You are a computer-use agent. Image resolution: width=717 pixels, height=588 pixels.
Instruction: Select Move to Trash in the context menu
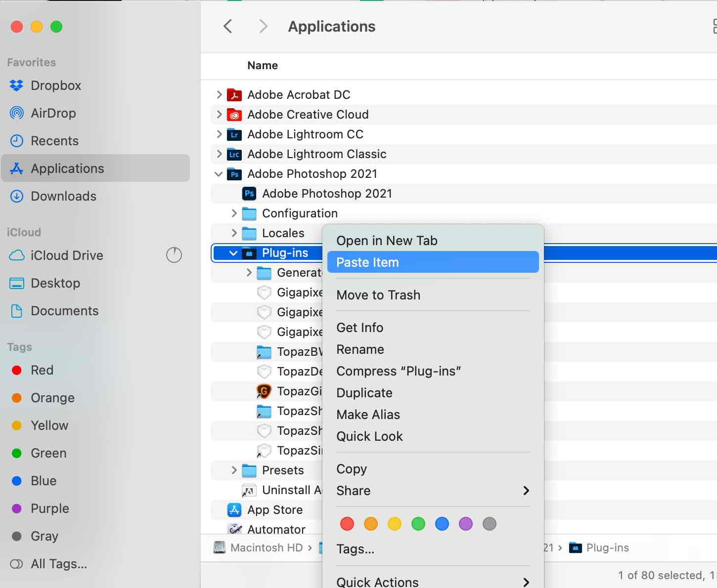[x=433, y=295]
